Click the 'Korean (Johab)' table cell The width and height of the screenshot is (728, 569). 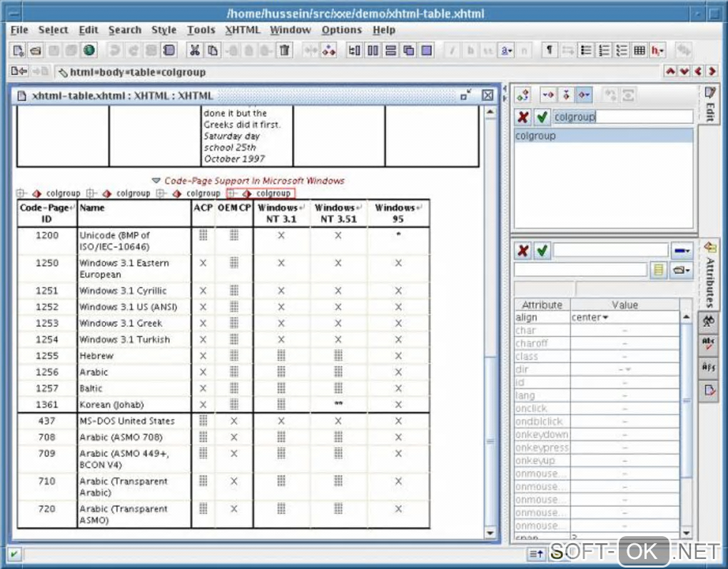click(x=134, y=405)
